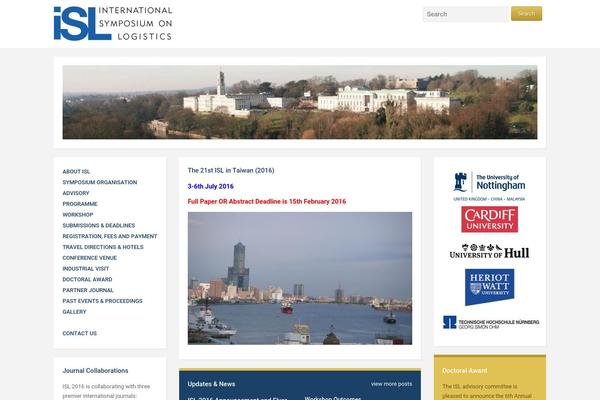Go to Conference Venue page
Image resolution: width=600 pixels, height=400 pixels.
[90, 258]
